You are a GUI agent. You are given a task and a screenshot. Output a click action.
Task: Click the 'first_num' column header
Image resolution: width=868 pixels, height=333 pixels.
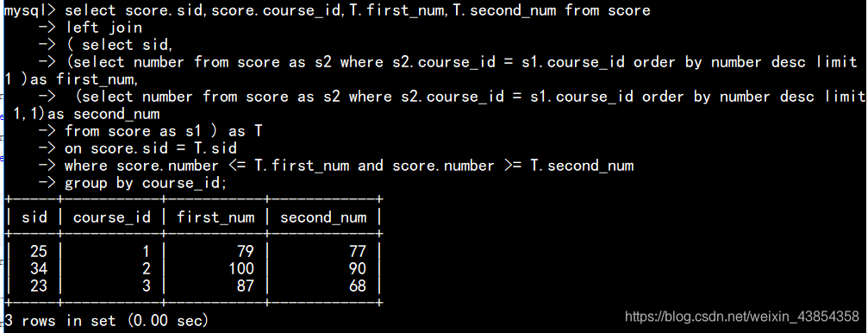(215, 217)
